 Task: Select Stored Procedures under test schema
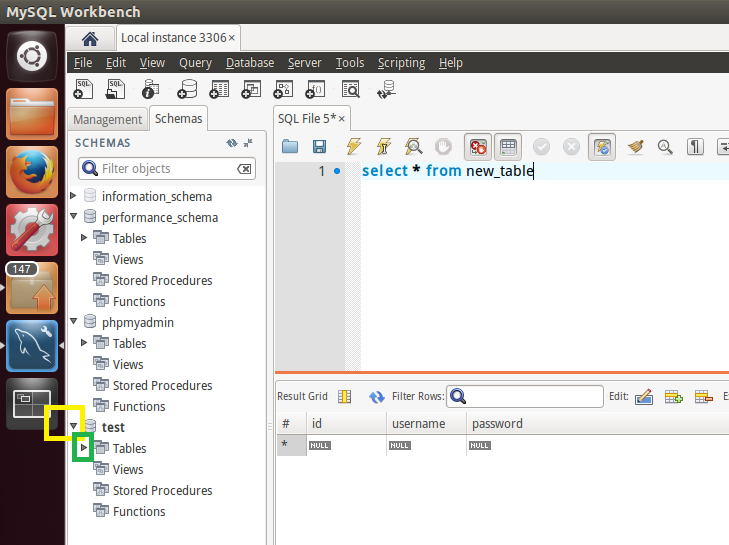coord(162,490)
